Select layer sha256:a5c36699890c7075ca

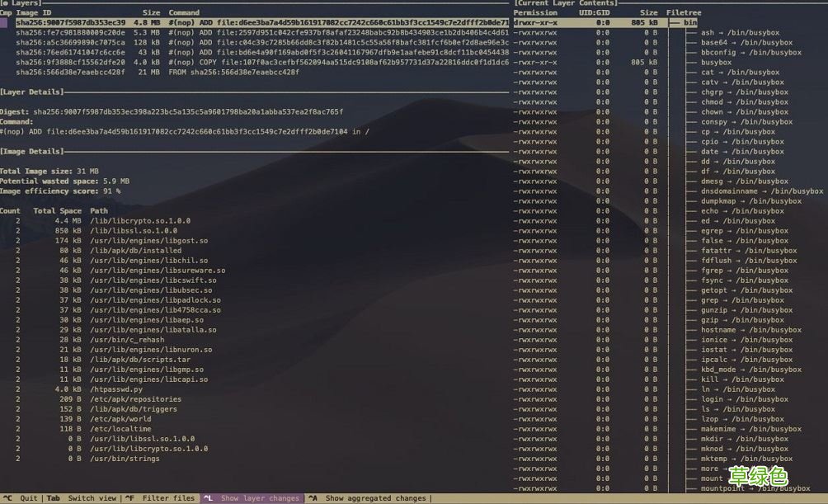(262, 43)
